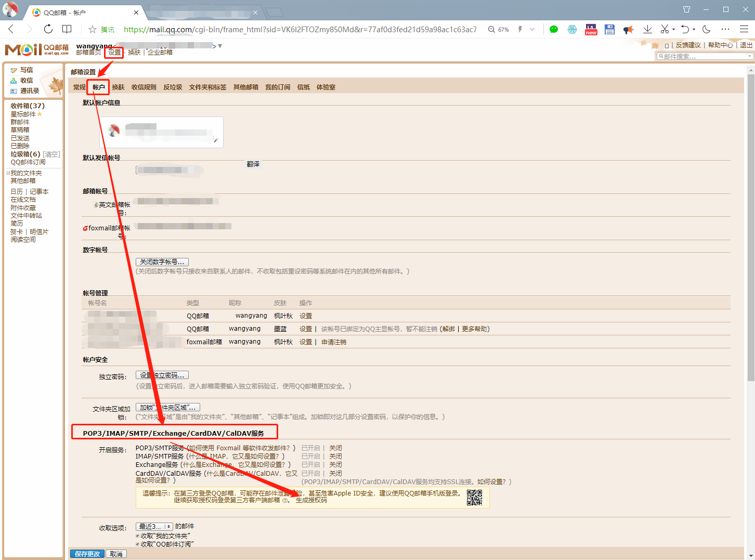The height and width of the screenshot is (560, 755).
Task: Switch to the 常规 settings tab
Action: [79, 87]
